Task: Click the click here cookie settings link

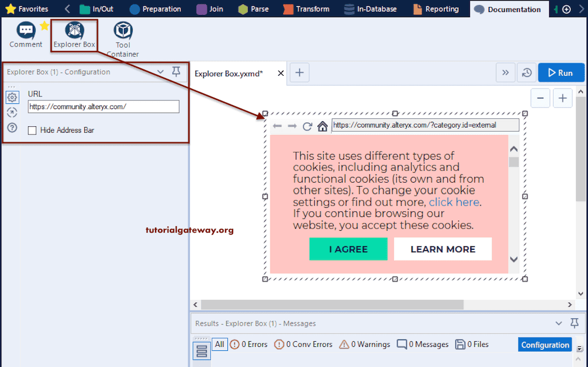Action: [x=454, y=202]
